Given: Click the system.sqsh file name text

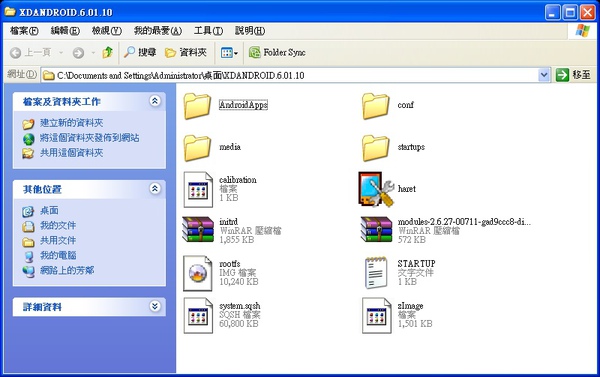Looking at the screenshot, I should tap(240, 306).
